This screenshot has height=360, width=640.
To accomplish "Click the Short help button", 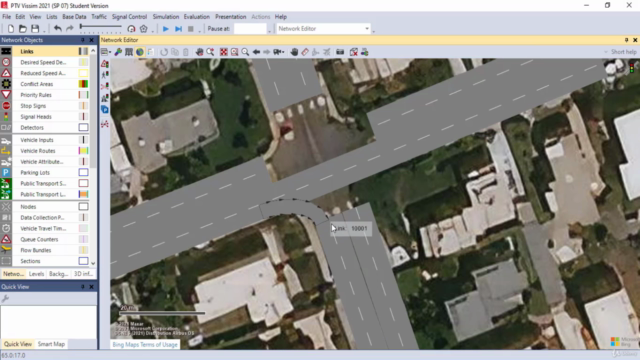I will (x=621, y=52).
